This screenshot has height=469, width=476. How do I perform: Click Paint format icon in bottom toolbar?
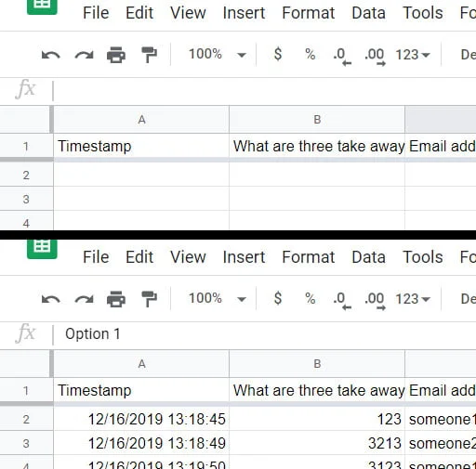click(149, 299)
